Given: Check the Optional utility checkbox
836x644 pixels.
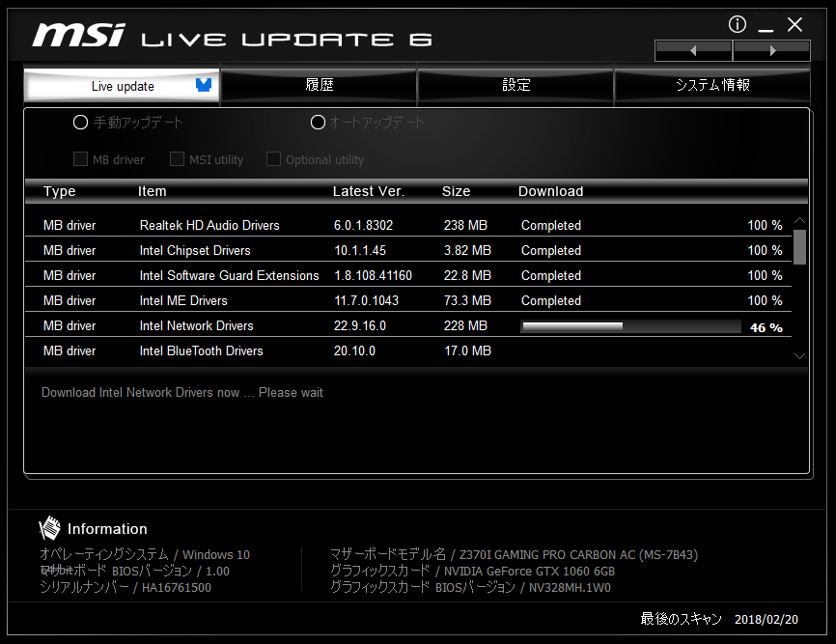Looking at the screenshot, I should click(x=273, y=159).
